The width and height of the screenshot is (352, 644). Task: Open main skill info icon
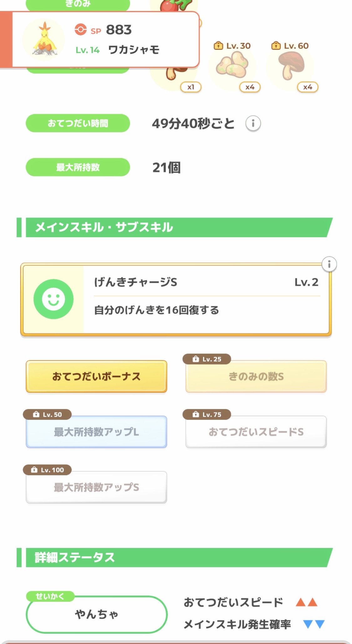(x=329, y=264)
